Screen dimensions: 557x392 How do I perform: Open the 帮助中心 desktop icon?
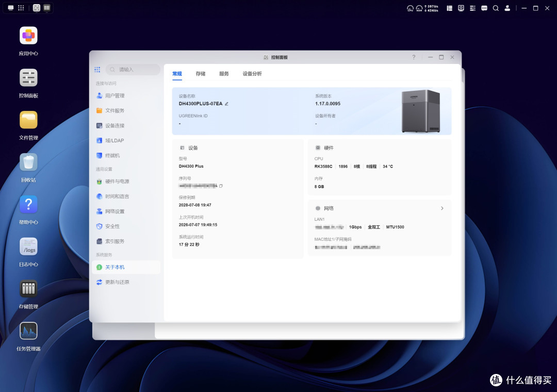(x=28, y=204)
